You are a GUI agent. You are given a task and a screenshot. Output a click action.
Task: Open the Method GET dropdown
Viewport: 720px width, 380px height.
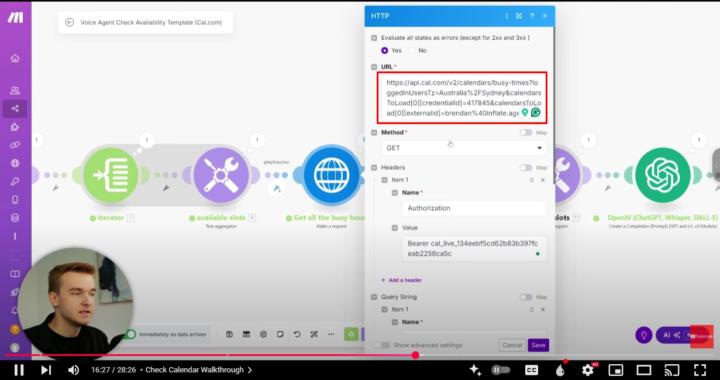pos(463,148)
